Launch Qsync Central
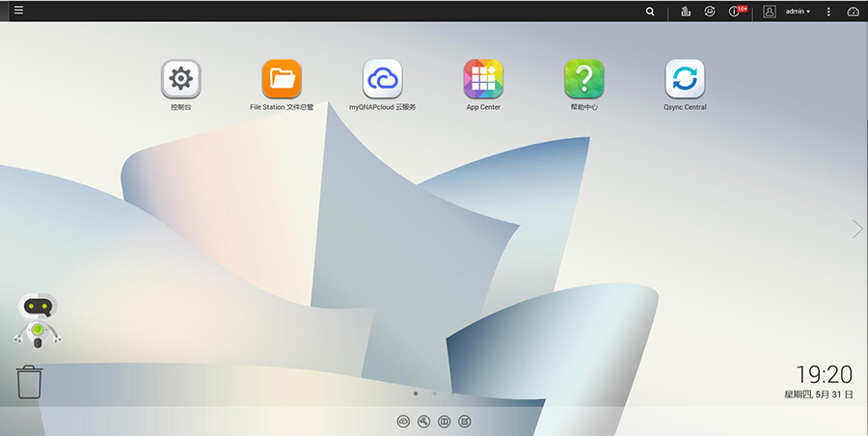The height and width of the screenshot is (436, 868). tap(685, 79)
